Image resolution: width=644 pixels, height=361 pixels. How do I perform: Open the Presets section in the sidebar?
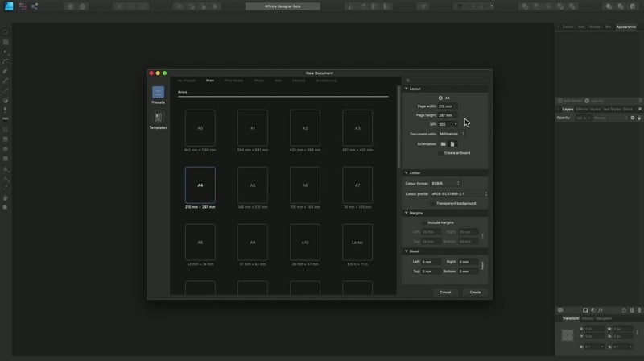(158, 95)
